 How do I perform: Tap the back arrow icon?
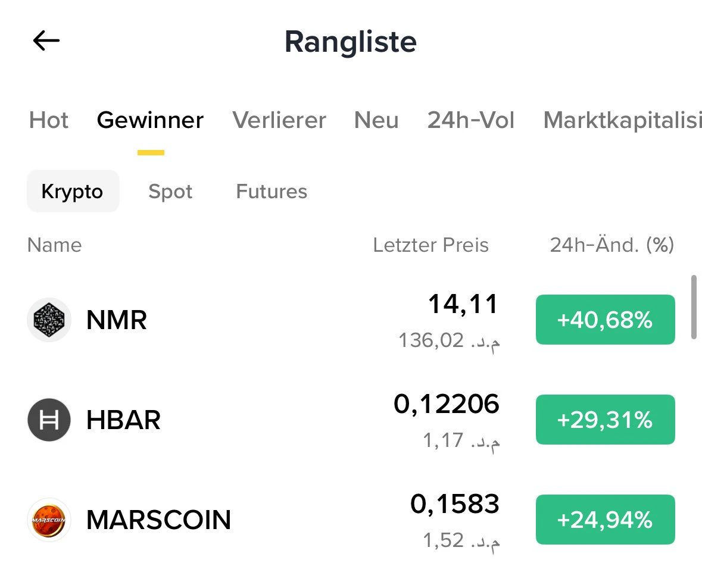46,40
